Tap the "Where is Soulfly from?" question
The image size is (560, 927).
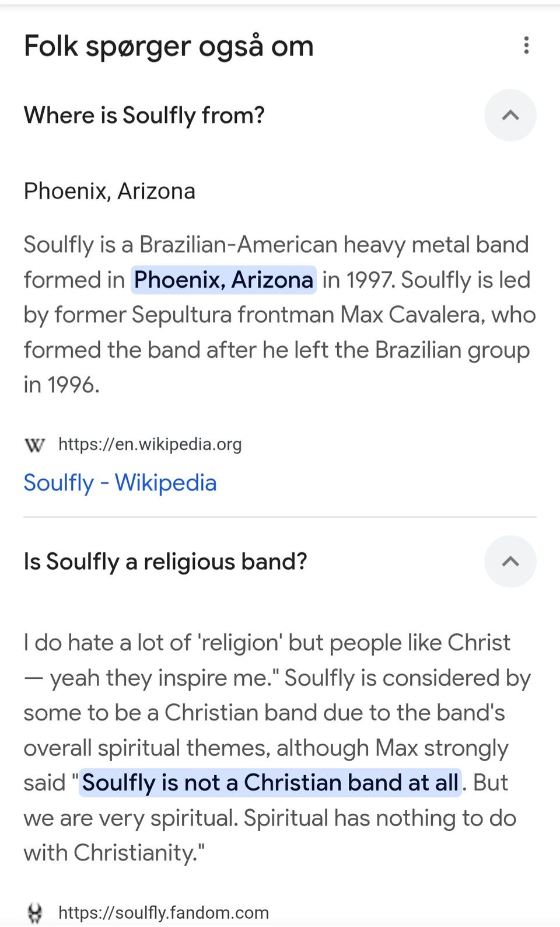[144, 115]
